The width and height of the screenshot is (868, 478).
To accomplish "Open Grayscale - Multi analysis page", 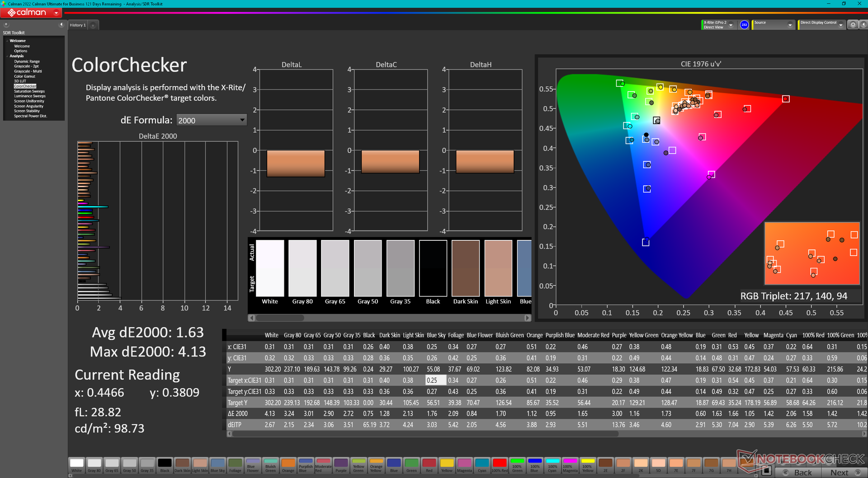I will [x=28, y=71].
